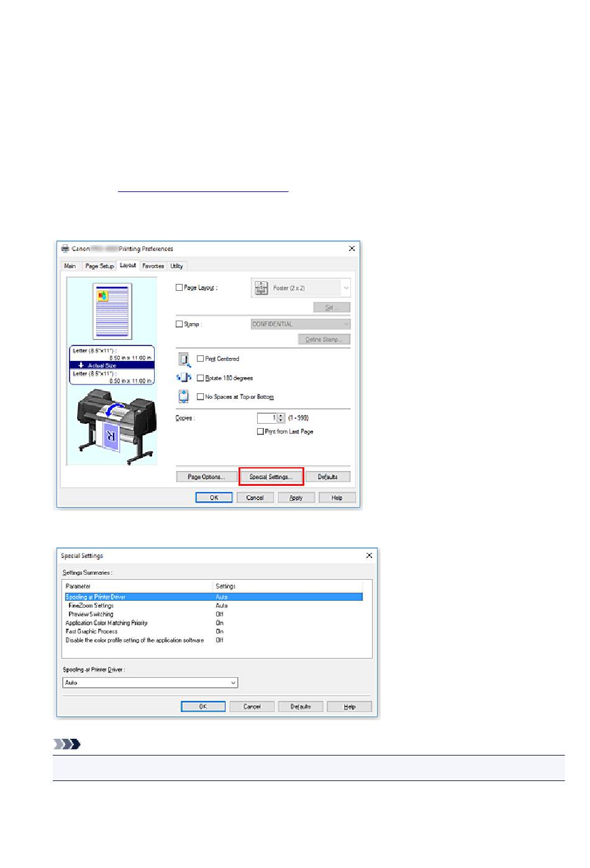
Task: Switch to the Page Setup tab
Action: tap(99, 266)
